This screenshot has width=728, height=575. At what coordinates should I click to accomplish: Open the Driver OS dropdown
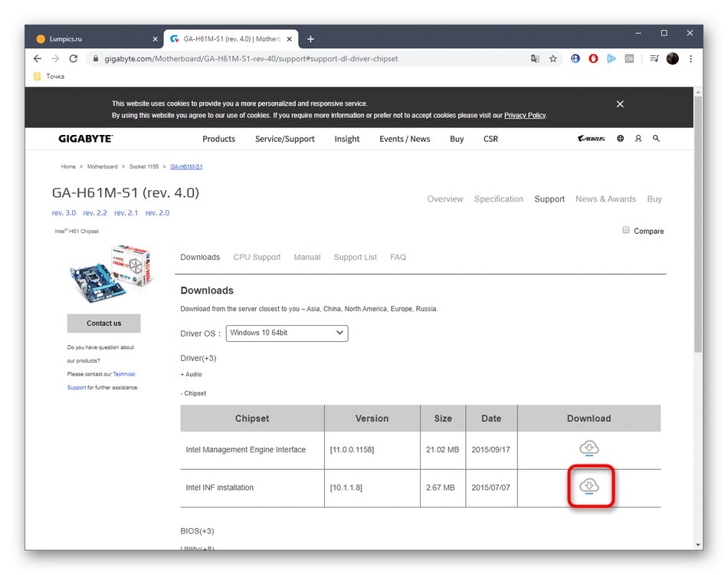(287, 333)
